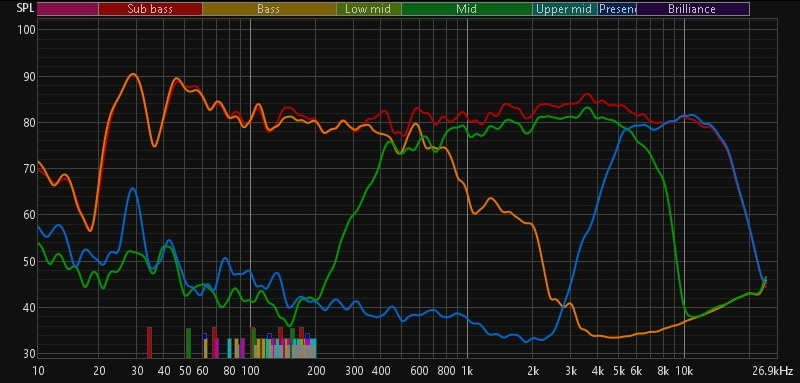
Task: Select the Bass band header
Action: pyautogui.click(x=269, y=9)
